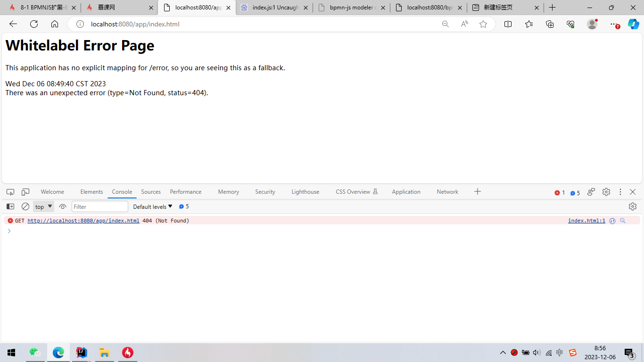
Task: Add this page to favorites
Action: 483,24
